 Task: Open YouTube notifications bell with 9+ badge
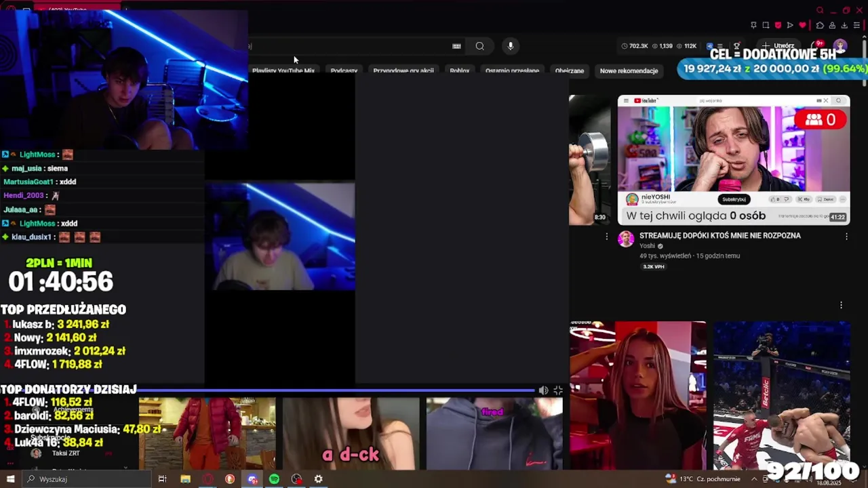click(x=818, y=46)
